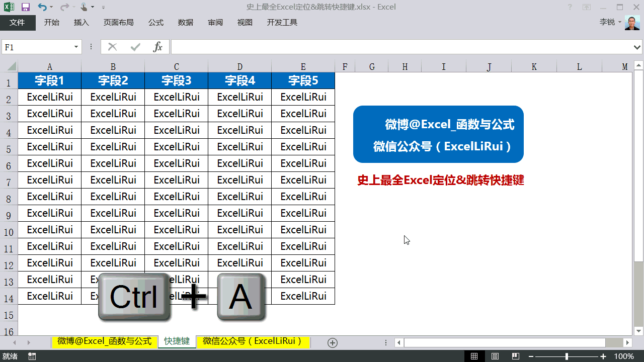This screenshot has height=362, width=644.
Task: Open the 插入 Insert ribbon tab
Action: pos(81,23)
